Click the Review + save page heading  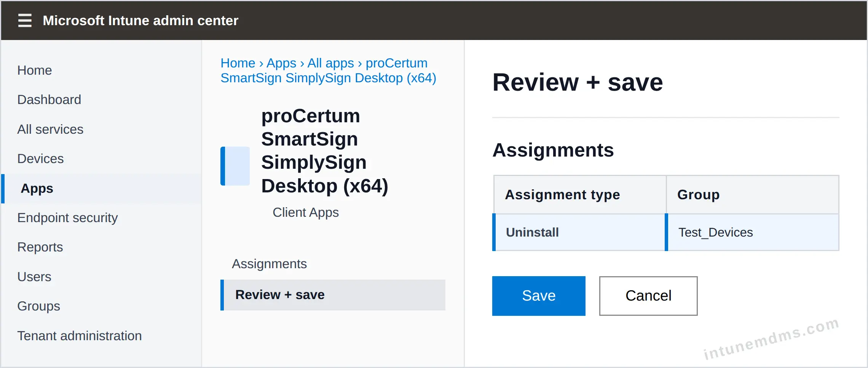[578, 82]
